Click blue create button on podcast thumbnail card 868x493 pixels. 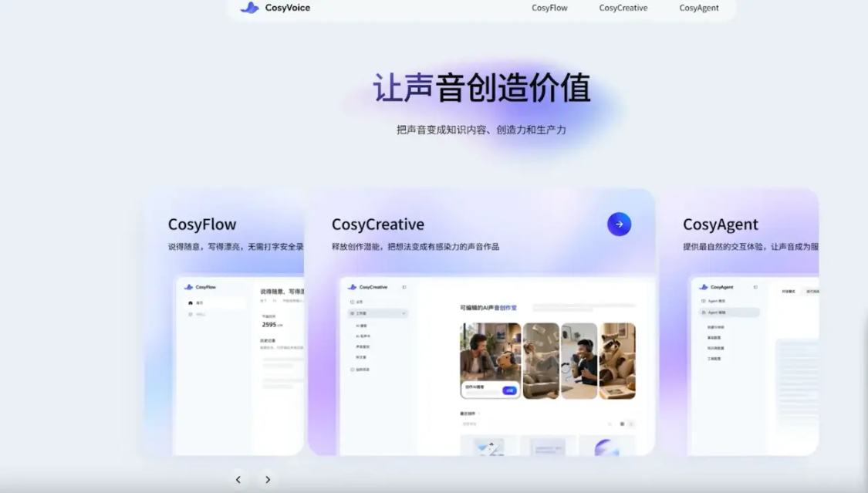[x=509, y=390]
